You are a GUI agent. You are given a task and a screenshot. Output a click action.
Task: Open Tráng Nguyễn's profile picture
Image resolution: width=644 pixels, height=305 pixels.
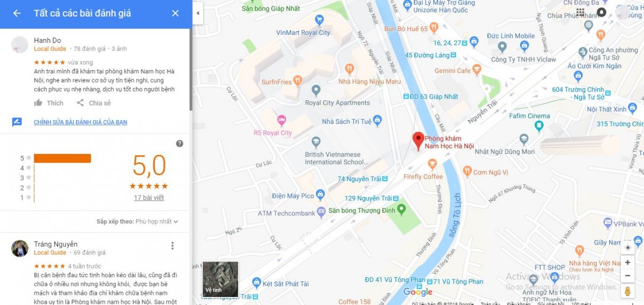20,249
